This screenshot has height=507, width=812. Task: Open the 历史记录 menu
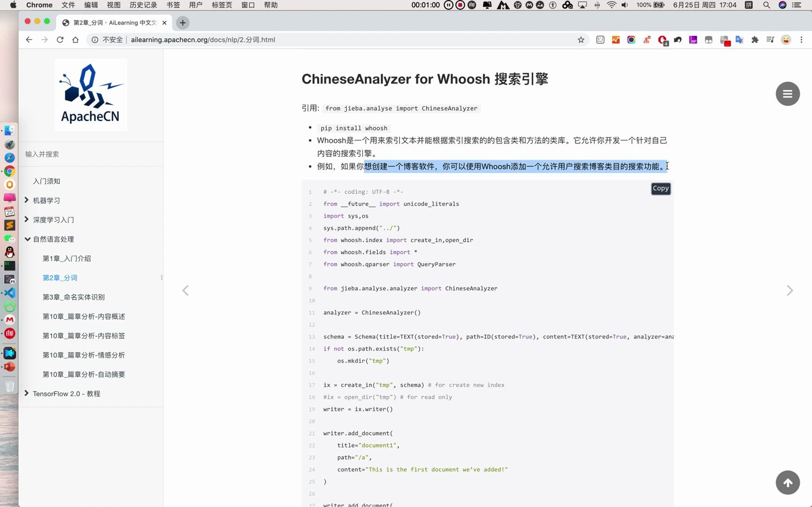coord(143,5)
